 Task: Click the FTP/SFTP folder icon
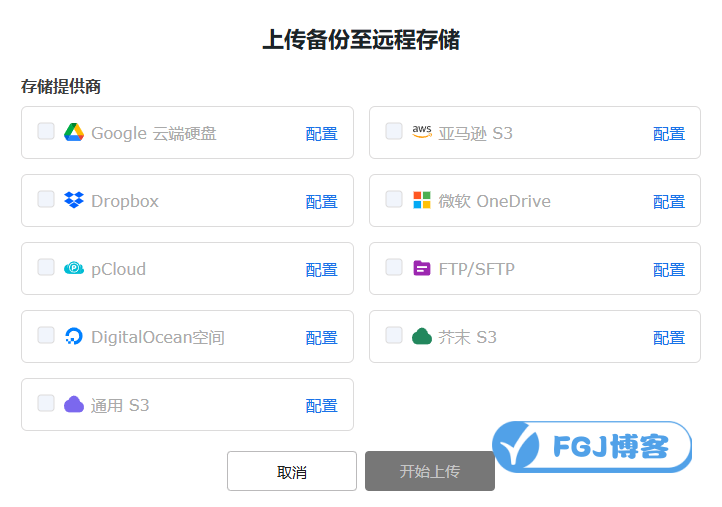click(422, 268)
